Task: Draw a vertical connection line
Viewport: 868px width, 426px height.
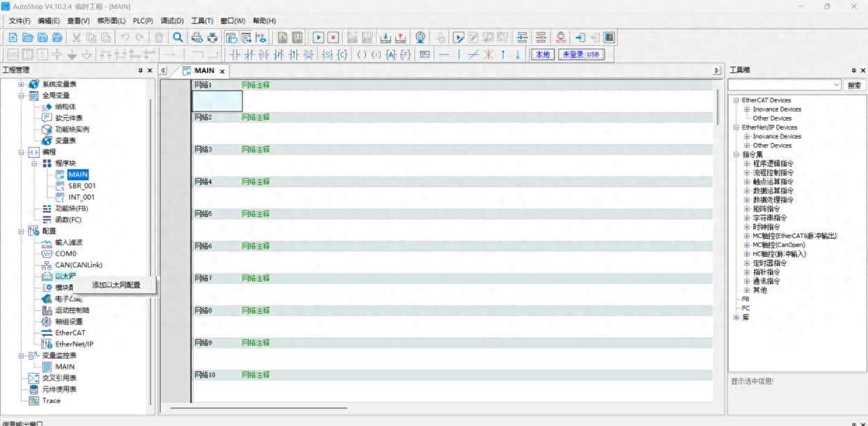Action: (x=458, y=54)
